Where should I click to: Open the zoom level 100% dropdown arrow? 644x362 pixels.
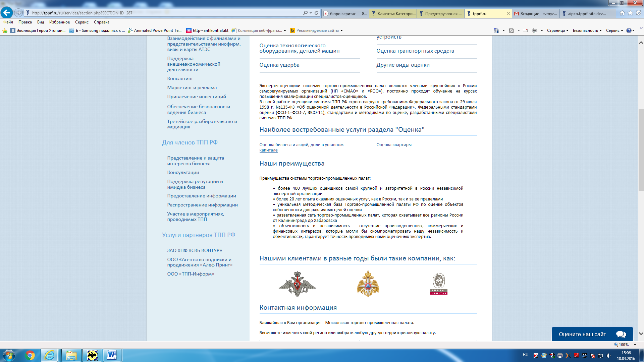[x=635, y=345]
